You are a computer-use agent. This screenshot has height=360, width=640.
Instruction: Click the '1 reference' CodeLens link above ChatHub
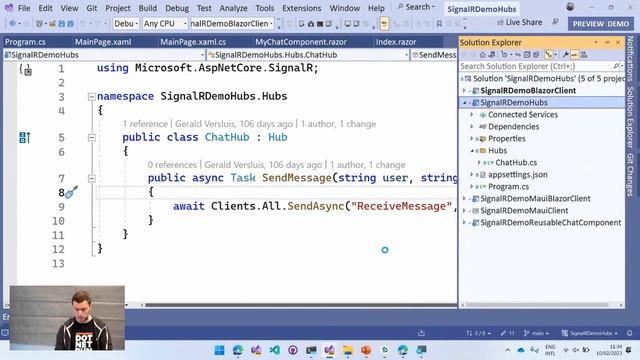(x=145, y=124)
